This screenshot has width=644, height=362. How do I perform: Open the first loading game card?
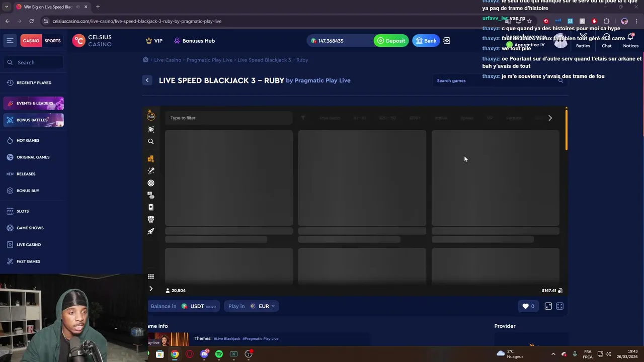[x=228, y=178]
